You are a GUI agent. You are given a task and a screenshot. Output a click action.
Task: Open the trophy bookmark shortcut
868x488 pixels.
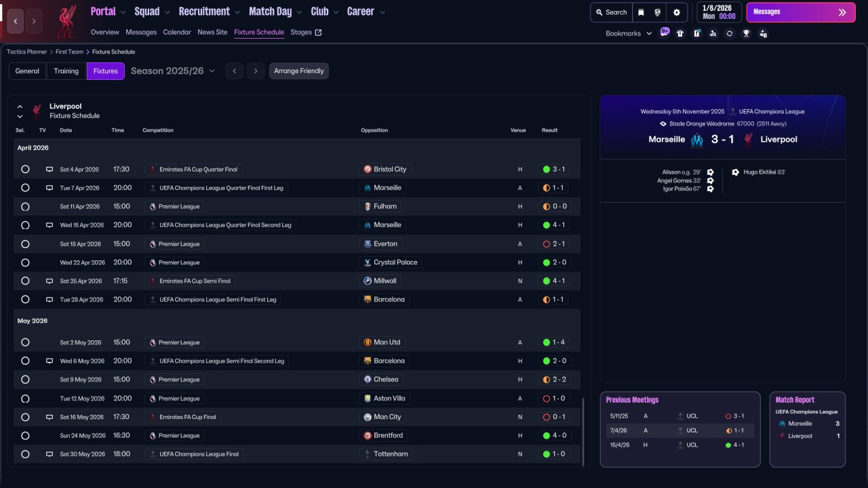(746, 33)
